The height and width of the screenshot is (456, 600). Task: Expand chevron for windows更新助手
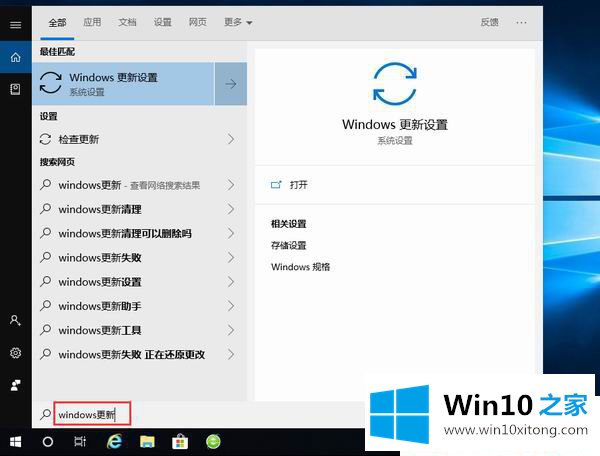[x=231, y=306]
